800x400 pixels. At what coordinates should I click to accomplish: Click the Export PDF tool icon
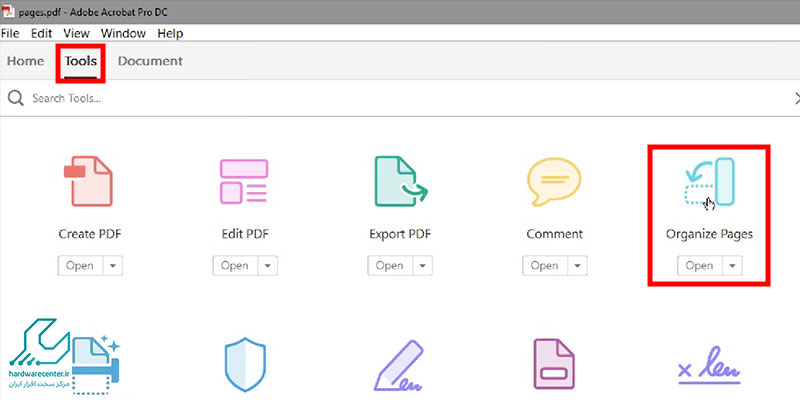401,181
